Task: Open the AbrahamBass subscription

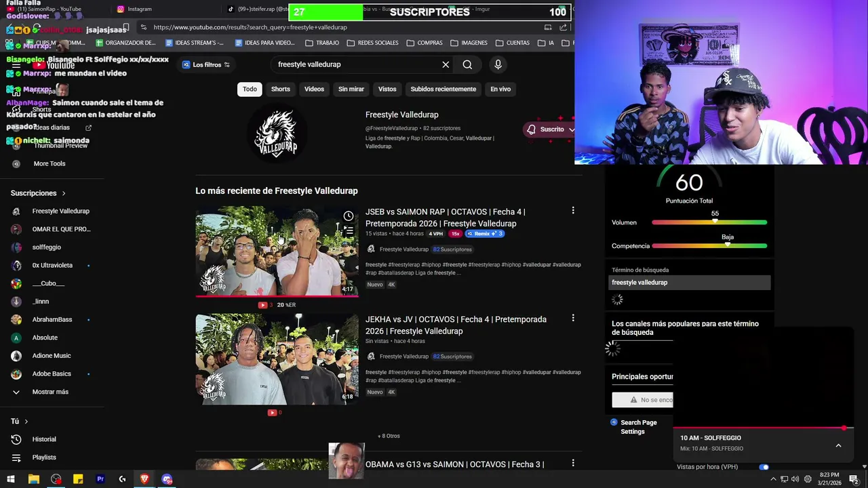Action: (x=52, y=319)
